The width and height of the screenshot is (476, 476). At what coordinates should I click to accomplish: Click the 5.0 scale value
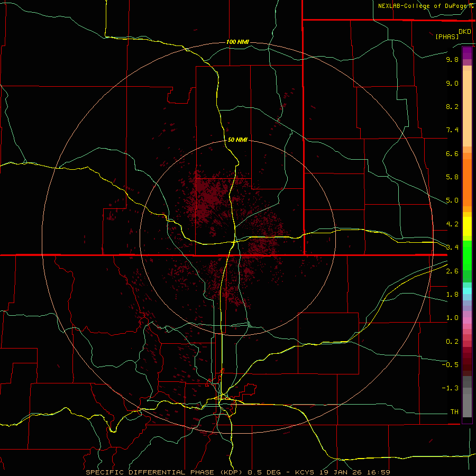452,200
